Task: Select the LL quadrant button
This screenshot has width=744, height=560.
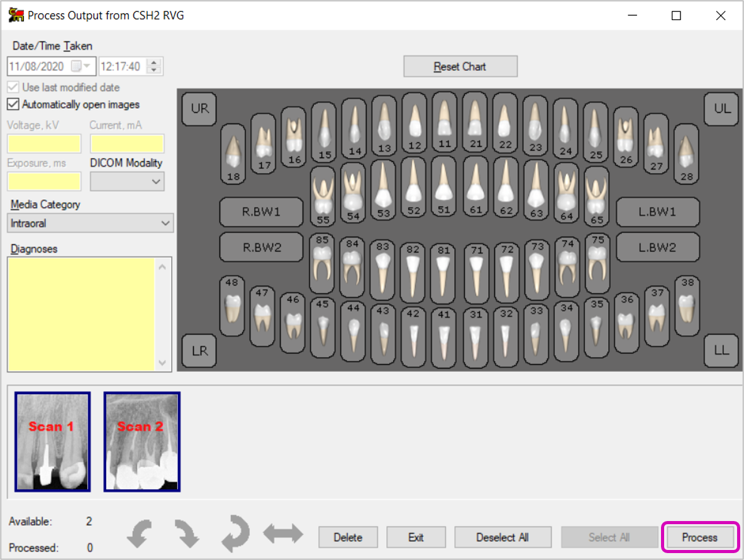Action: (721, 351)
